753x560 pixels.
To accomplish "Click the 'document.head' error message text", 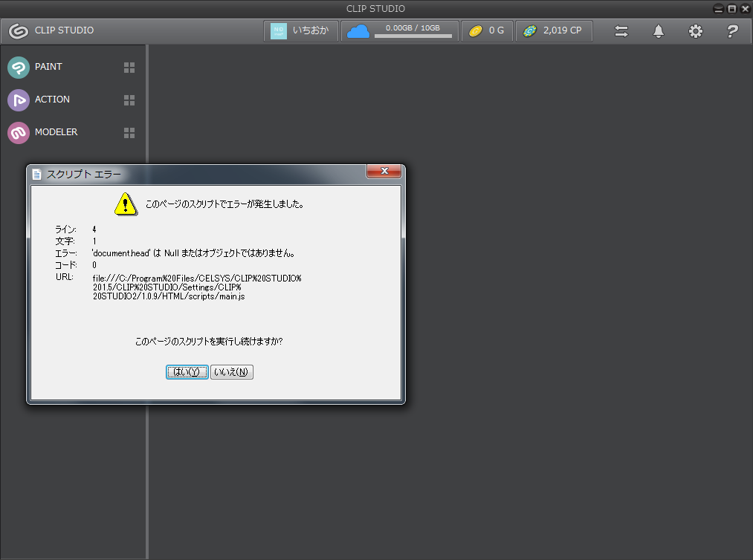I will tap(193, 253).
